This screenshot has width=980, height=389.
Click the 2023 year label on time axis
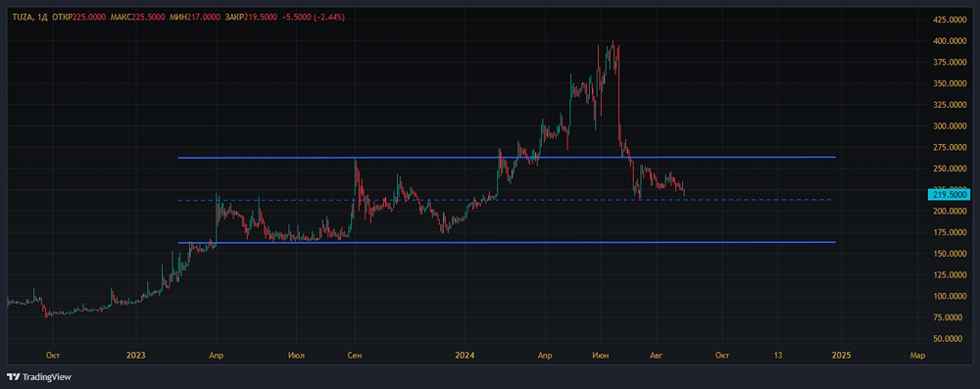(x=135, y=356)
